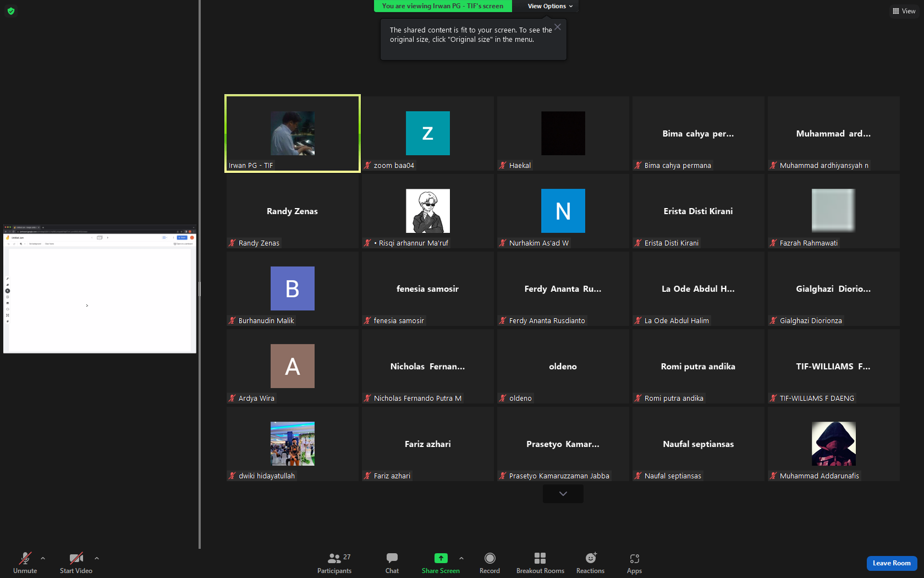Expand audio options arrow beside Unmute
Image resolution: width=924 pixels, height=578 pixels.
coord(43,558)
